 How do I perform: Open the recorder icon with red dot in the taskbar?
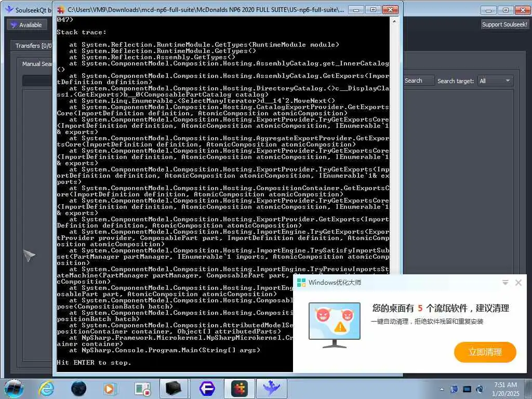point(142,389)
